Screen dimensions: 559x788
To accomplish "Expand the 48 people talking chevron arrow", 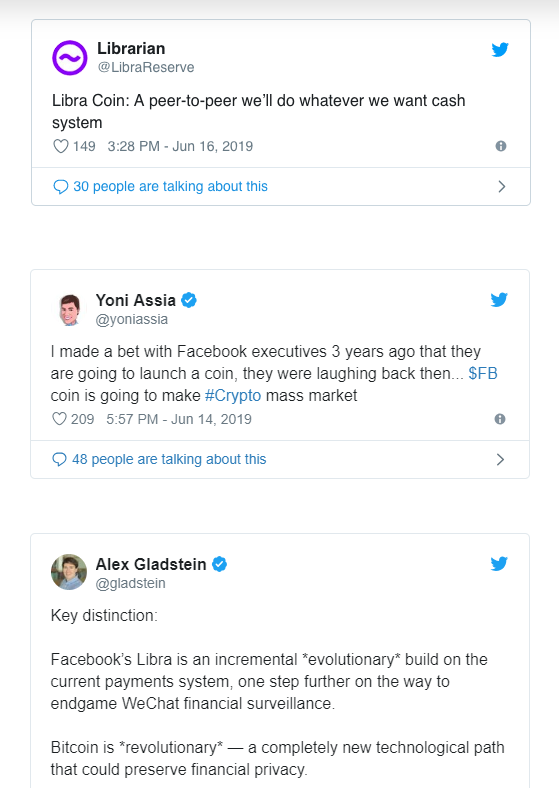I will (x=500, y=459).
